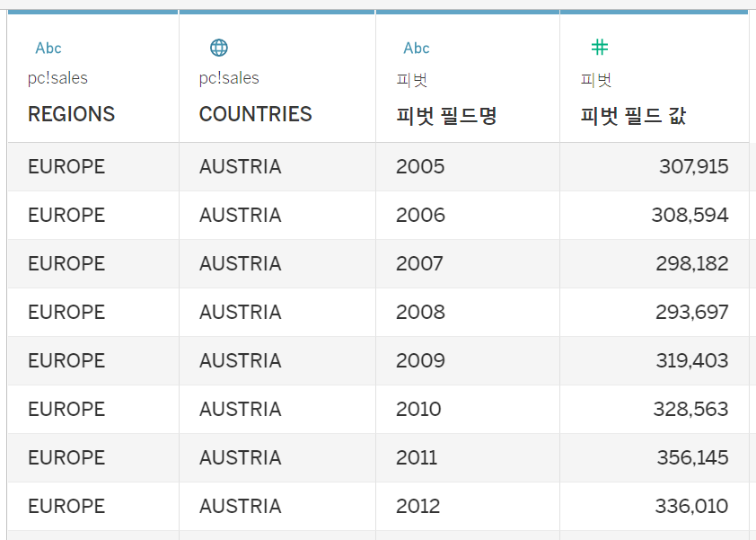Select the AUSTRIA cell in the 2010 row
Viewport: 756px width, 540px height.
(x=277, y=409)
